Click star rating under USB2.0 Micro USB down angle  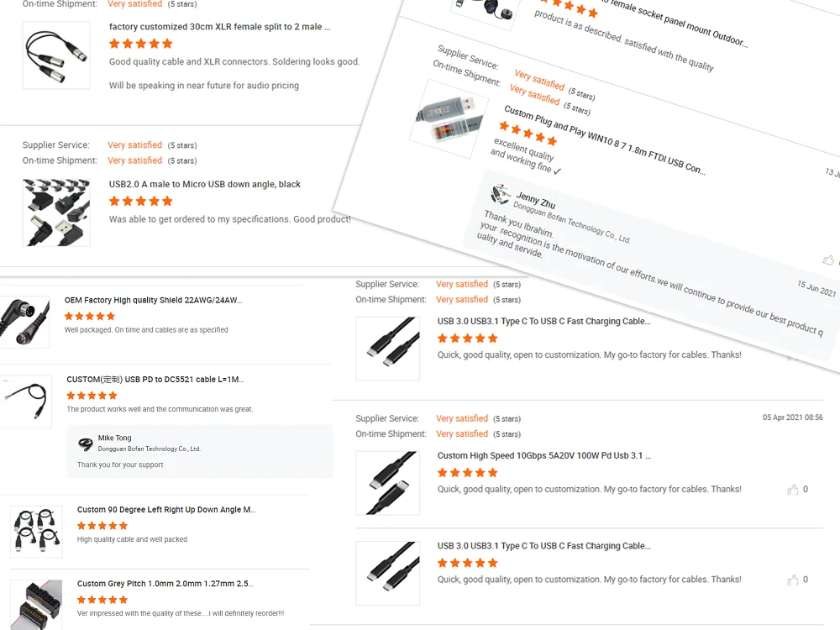[141, 202]
